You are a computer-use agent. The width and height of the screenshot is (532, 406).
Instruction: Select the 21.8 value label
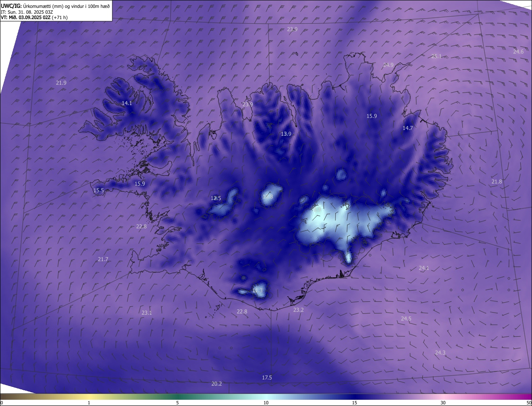point(497,181)
